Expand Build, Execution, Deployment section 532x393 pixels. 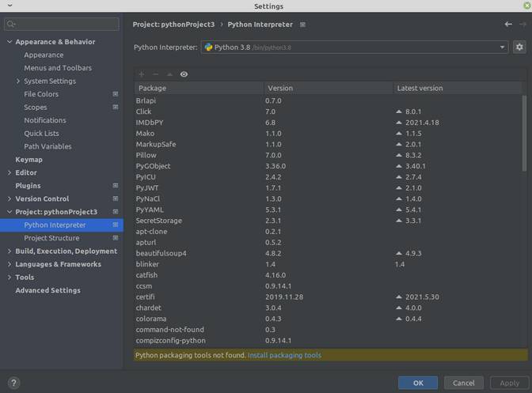9,251
